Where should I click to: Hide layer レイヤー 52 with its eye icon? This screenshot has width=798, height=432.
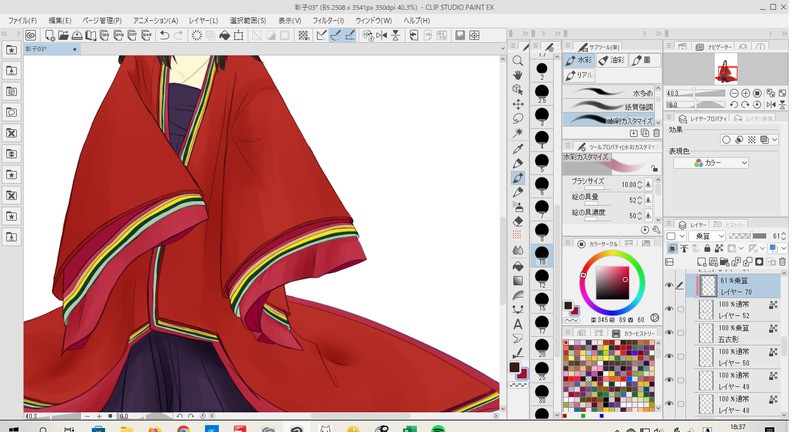669,311
